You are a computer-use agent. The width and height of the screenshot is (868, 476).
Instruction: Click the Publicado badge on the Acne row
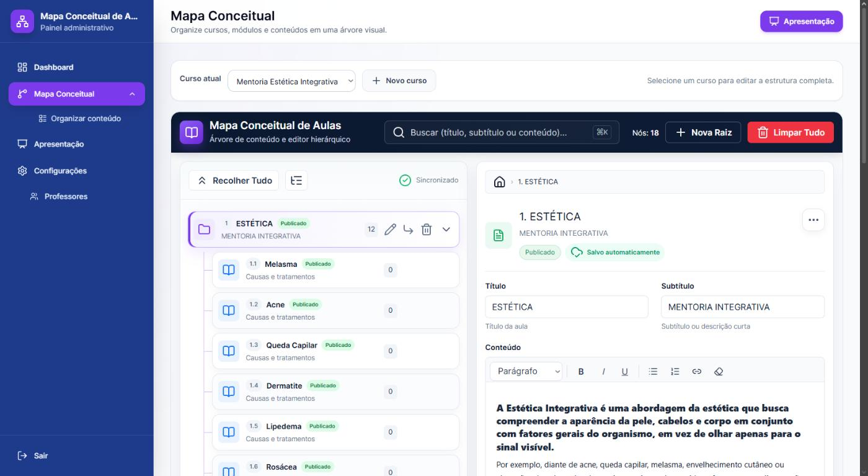pyautogui.click(x=305, y=305)
